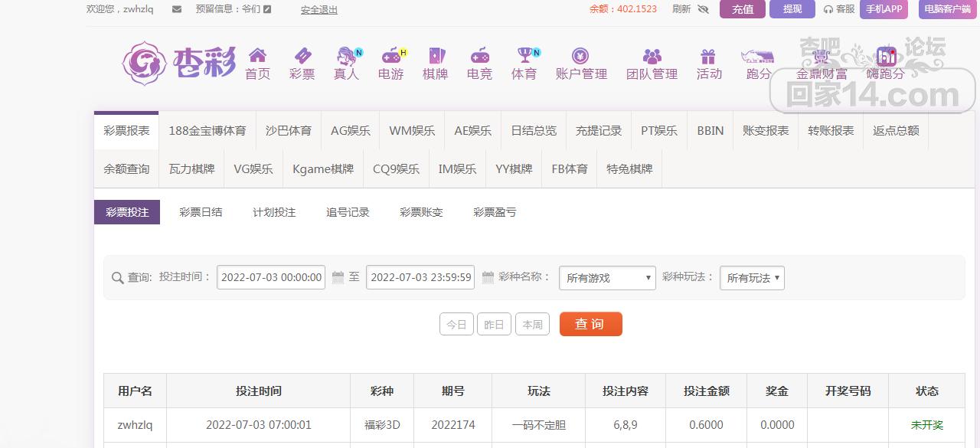Toggle balance visibility eye icon
The image size is (980, 448).
coord(704,9)
